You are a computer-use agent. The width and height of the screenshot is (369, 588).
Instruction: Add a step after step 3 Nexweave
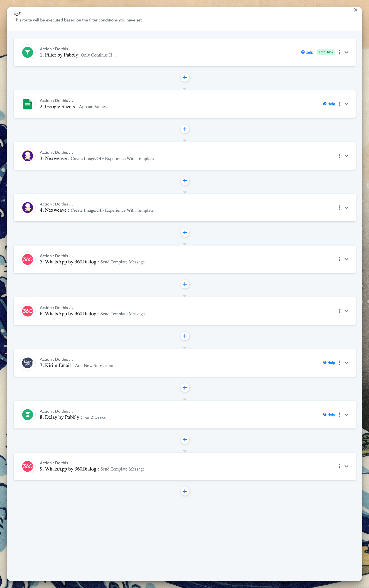(x=185, y=181)
